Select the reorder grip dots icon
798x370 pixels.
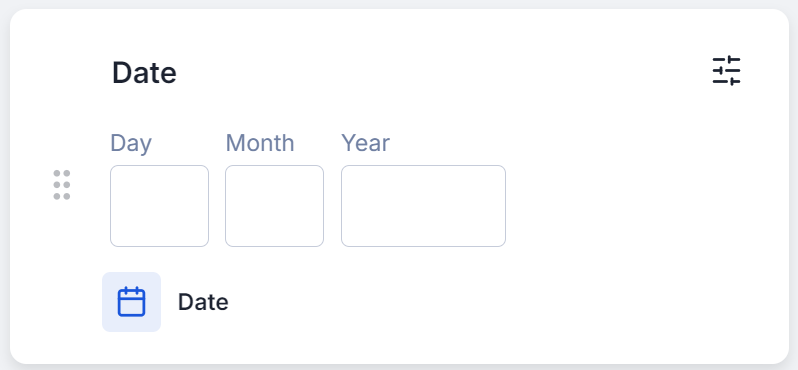pos(62,185)
